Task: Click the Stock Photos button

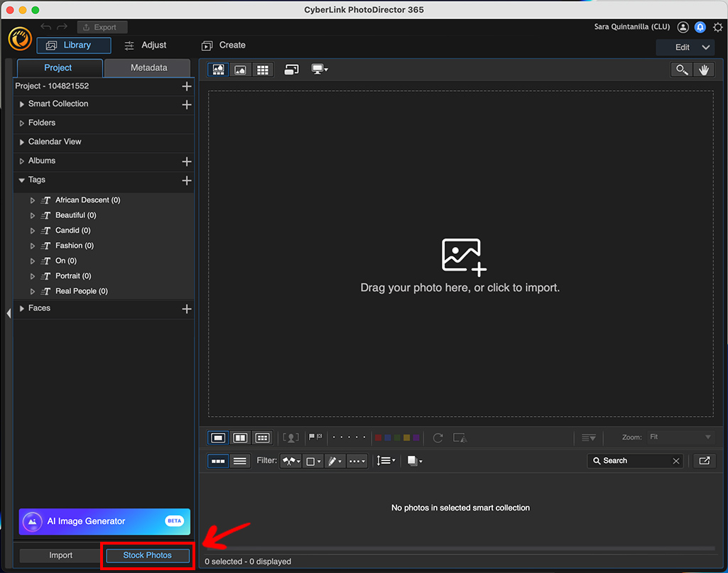Action: [x=148, y=555]
